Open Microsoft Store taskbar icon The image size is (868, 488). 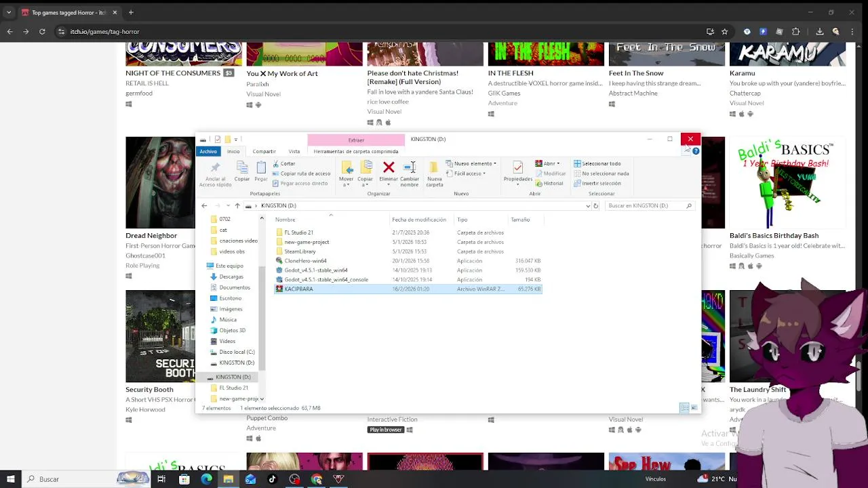point(184,479)
